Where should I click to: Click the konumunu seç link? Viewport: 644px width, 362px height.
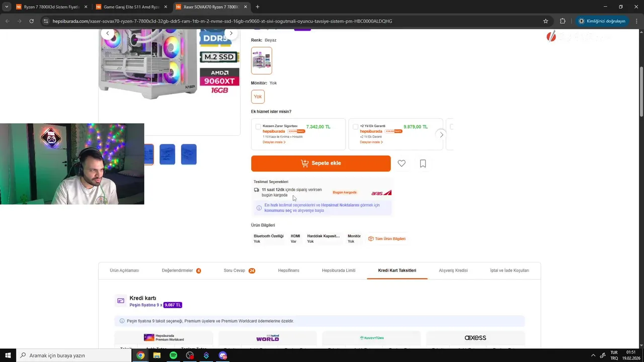pyautogui.click(x=278, y=211)
